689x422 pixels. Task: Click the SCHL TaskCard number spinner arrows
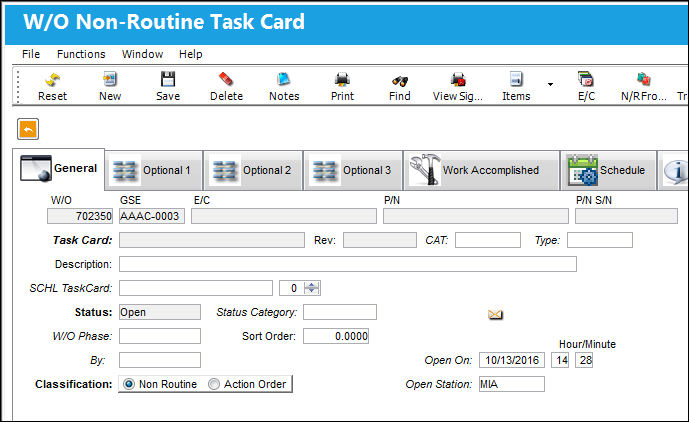click(x=312, y=288)
